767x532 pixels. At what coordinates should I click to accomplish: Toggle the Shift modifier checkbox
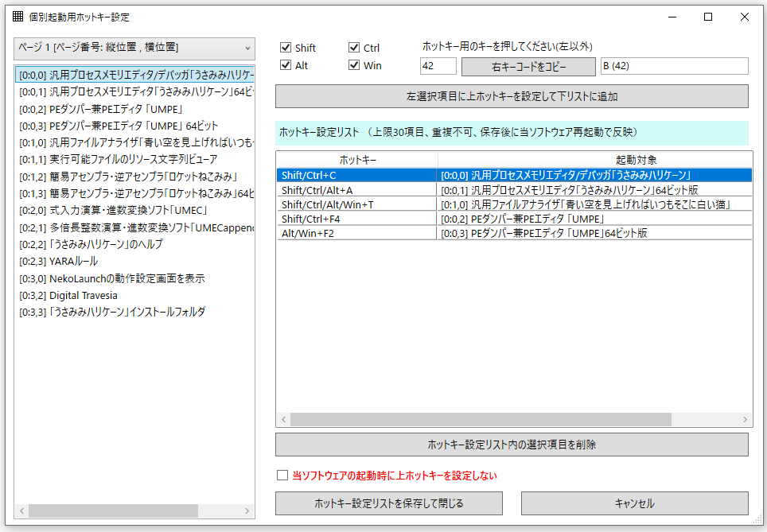pyautogui.click(x=286, y=48)
